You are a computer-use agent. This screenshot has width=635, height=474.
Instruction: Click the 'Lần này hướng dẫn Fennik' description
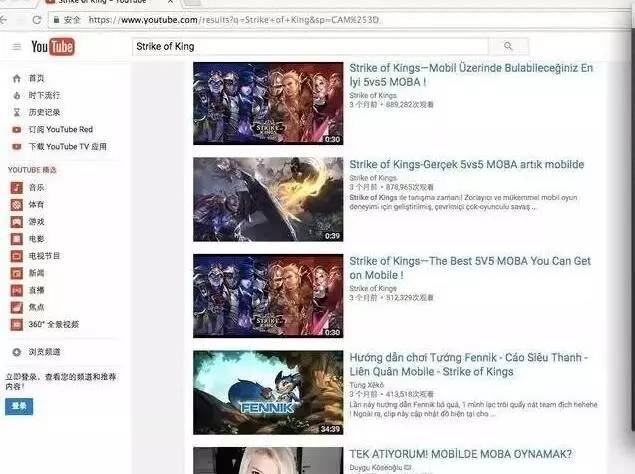[x=473, y=409]
